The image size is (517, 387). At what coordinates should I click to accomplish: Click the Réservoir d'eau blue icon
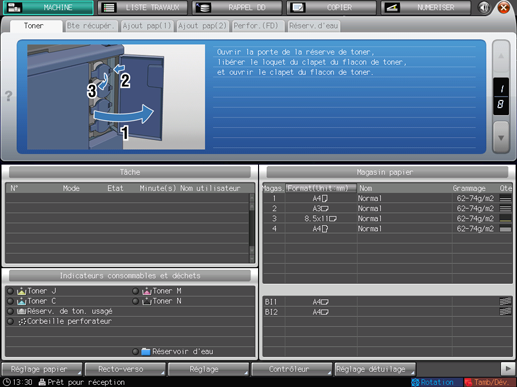coord(146,351)
